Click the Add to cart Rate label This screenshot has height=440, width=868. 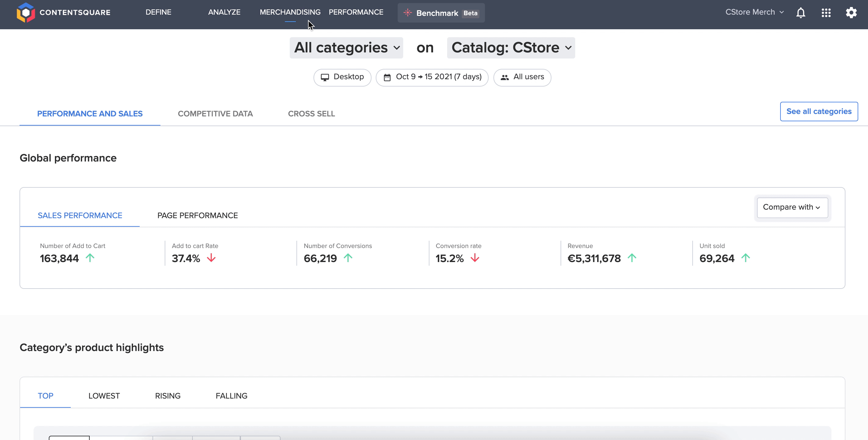195,246
